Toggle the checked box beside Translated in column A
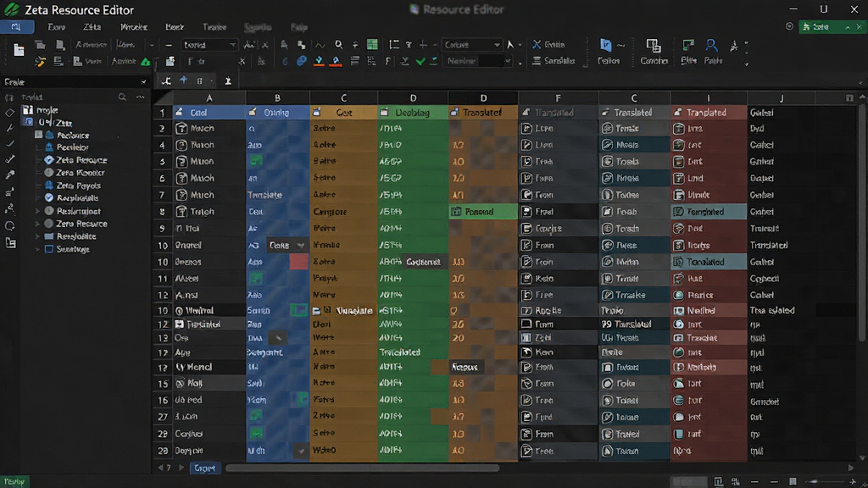This screenshot has width=868, height=488. point(180,324)
